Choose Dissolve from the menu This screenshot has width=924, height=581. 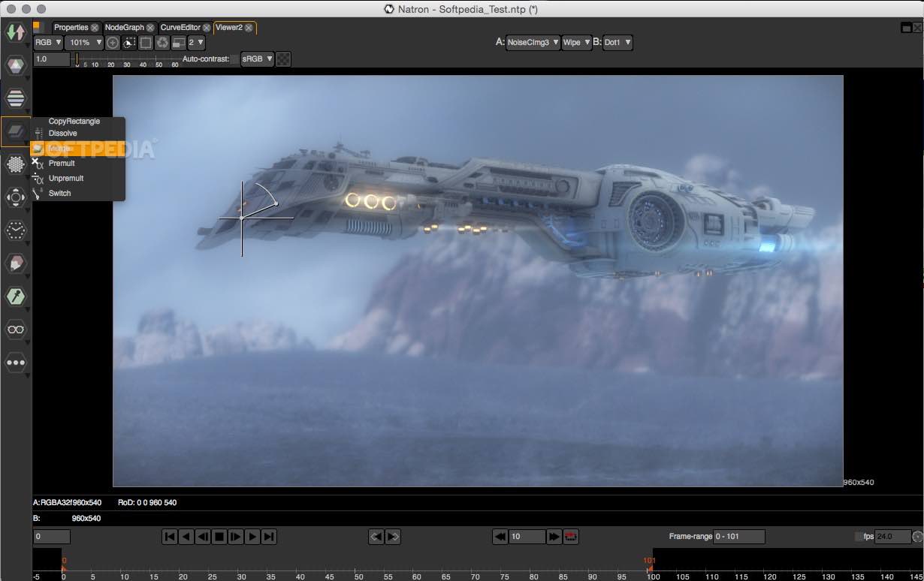(77, 133)
